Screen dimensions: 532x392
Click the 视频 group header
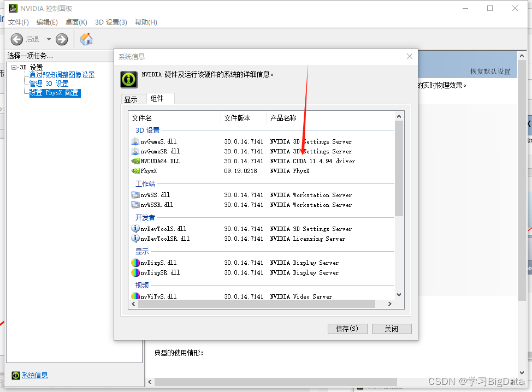click(x=142, y=285)
